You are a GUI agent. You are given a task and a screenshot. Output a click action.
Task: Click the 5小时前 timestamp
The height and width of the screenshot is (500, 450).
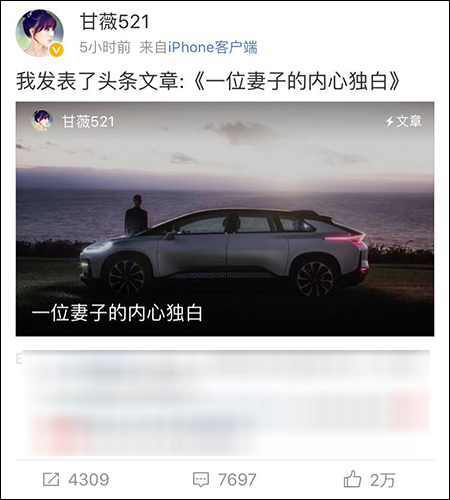(x=105, y=47)
